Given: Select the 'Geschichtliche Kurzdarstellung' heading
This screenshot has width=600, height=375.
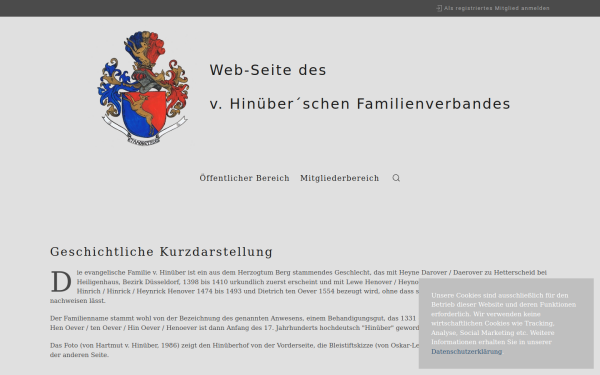Looking at the screenshot, I should point(161,252).
